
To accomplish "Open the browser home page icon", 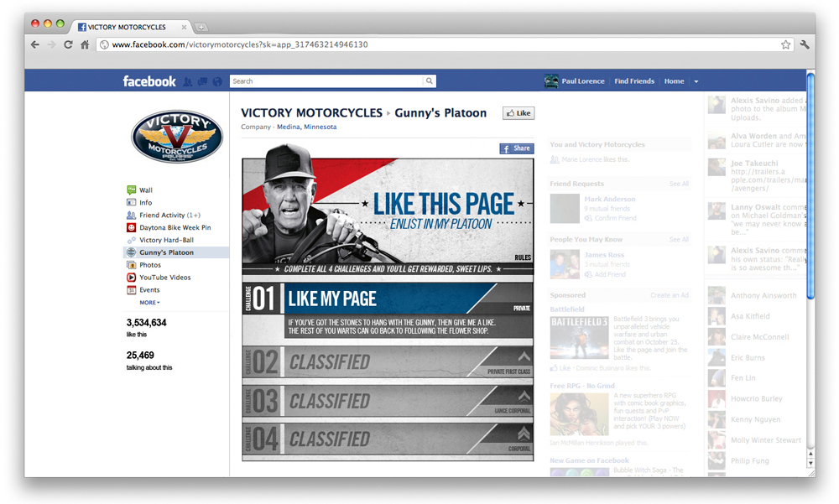I will click(x=85, y=44).
